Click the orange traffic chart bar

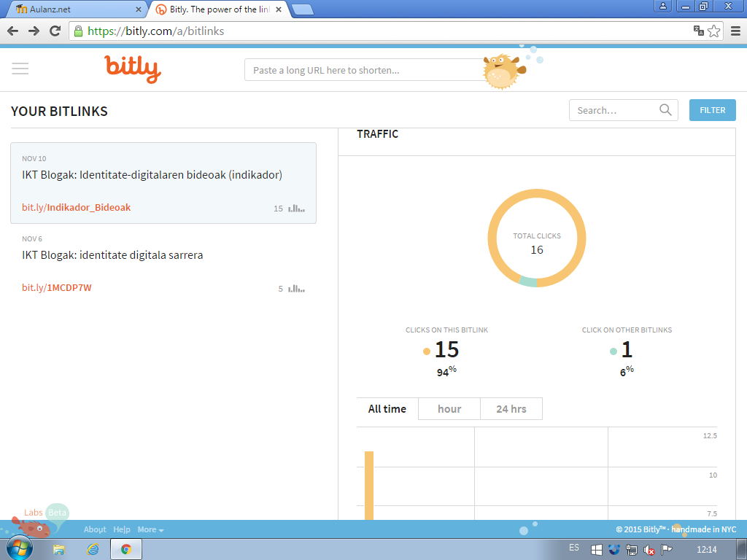[x=368, y=485]
